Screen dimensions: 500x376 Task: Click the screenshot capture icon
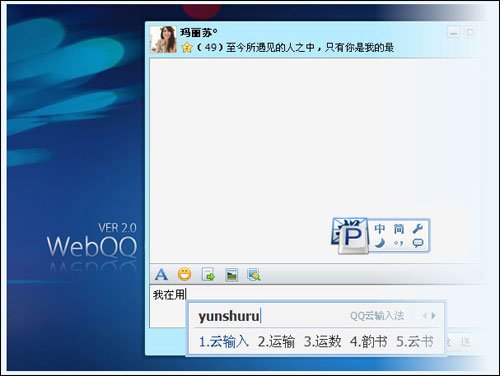click(254, 275)
